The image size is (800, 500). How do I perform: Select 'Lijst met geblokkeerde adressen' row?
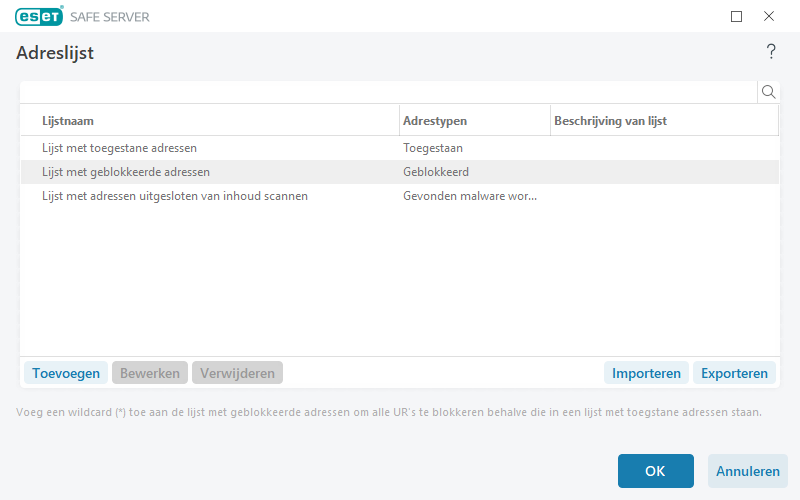tap(399, 172)
